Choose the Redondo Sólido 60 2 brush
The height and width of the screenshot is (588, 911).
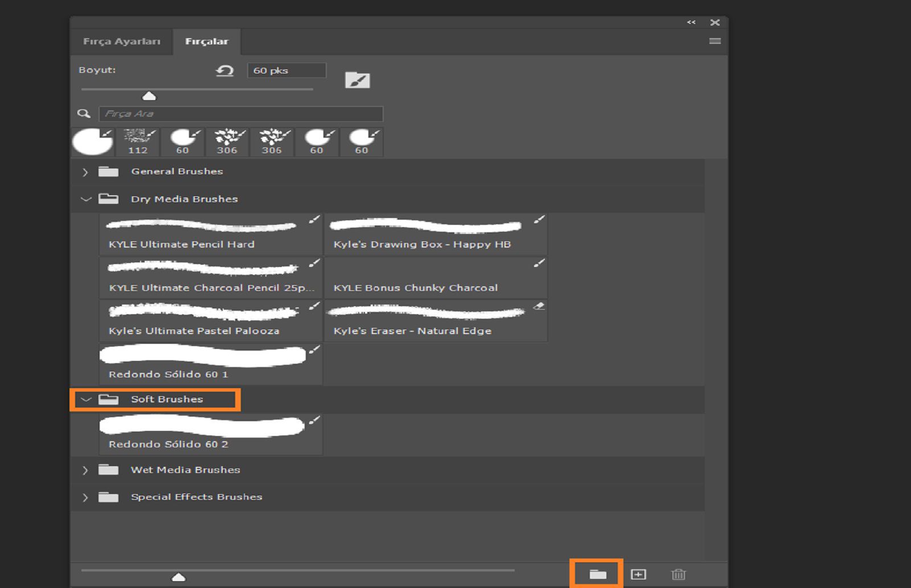tap(211, 434)
